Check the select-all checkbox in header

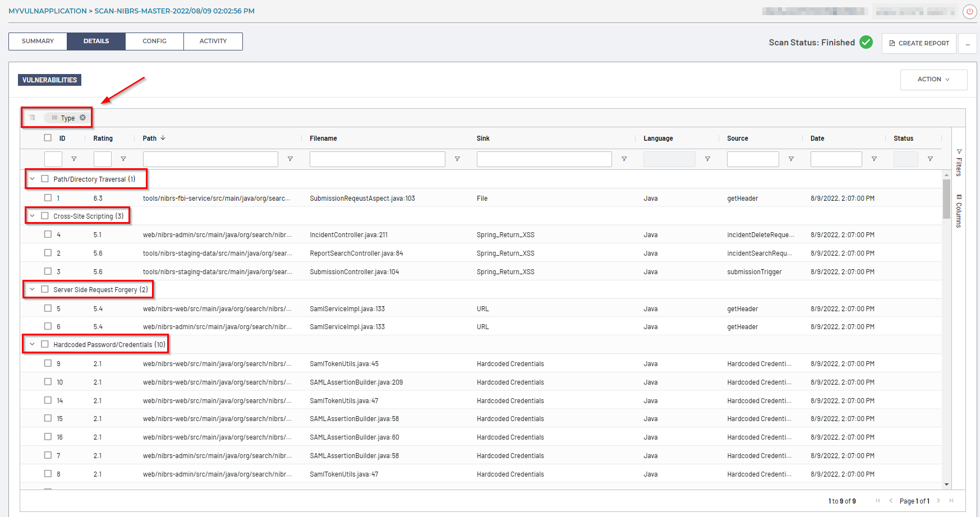48,138
